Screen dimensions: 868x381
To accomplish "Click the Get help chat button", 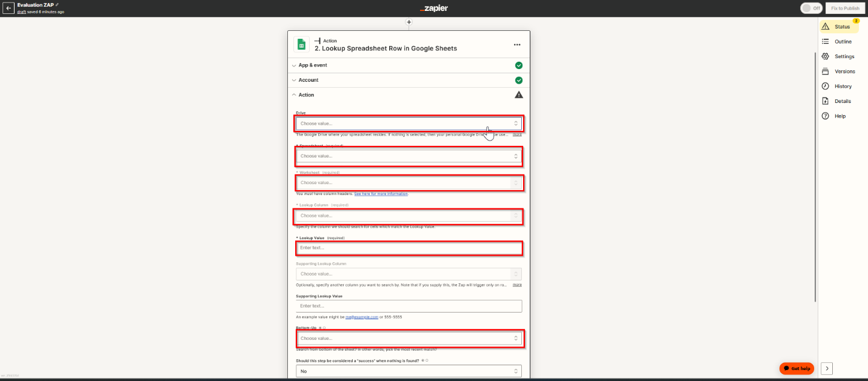I will coord(796,368).
